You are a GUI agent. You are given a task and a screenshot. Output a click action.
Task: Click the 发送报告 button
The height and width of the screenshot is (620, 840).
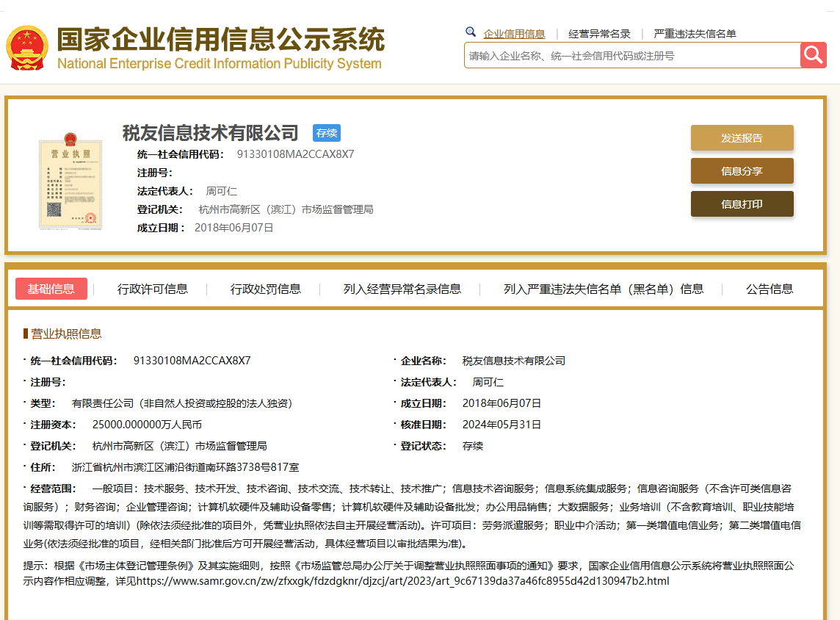coord(742,138)
